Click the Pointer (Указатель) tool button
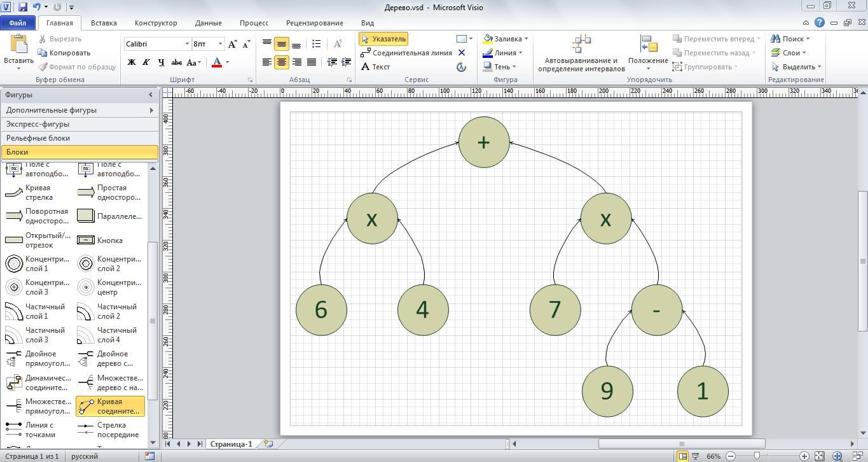Viewport: 868px width, 462px height. (383, 39)
